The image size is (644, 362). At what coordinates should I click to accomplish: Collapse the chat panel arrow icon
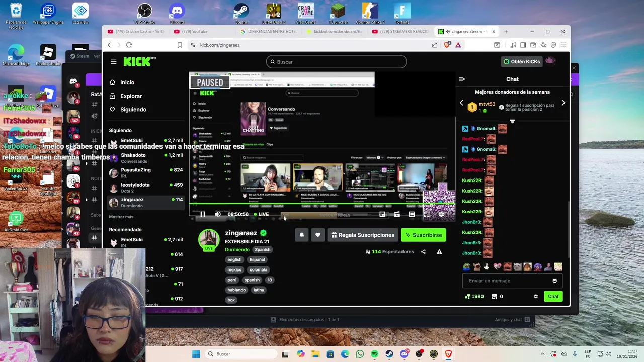pyautogui.click(x=462, y=79)
